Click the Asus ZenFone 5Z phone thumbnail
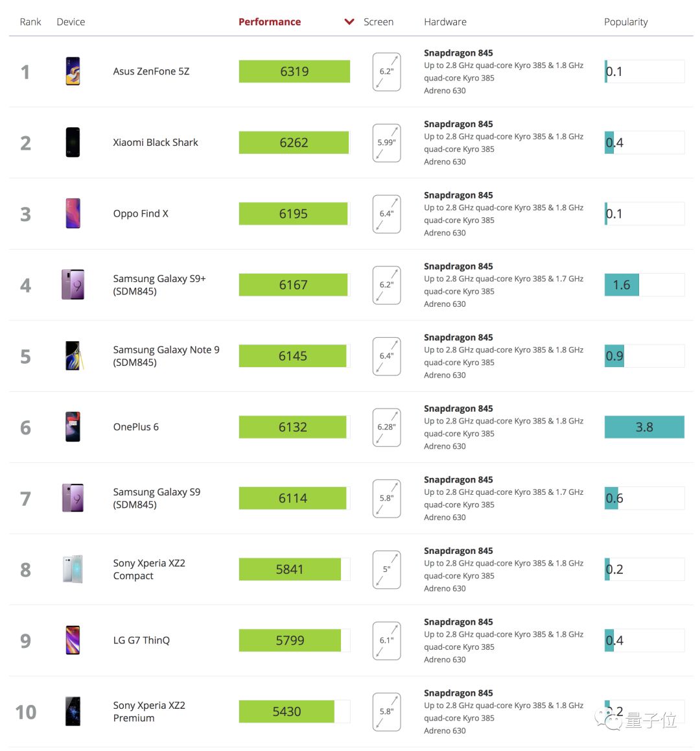The height and width of the screenshot is (751, 700). (73, 71)
